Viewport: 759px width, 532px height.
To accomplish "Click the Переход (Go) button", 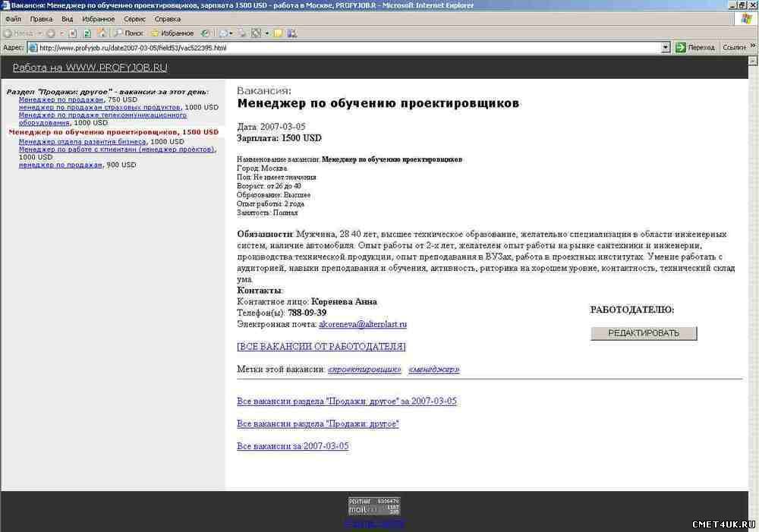I will click(695, 47).
